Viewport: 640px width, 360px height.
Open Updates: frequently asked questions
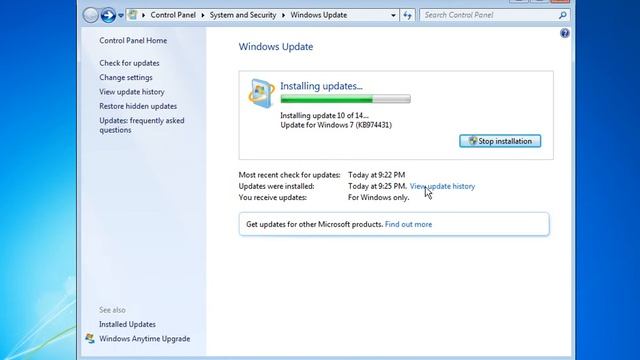(142, 125)
